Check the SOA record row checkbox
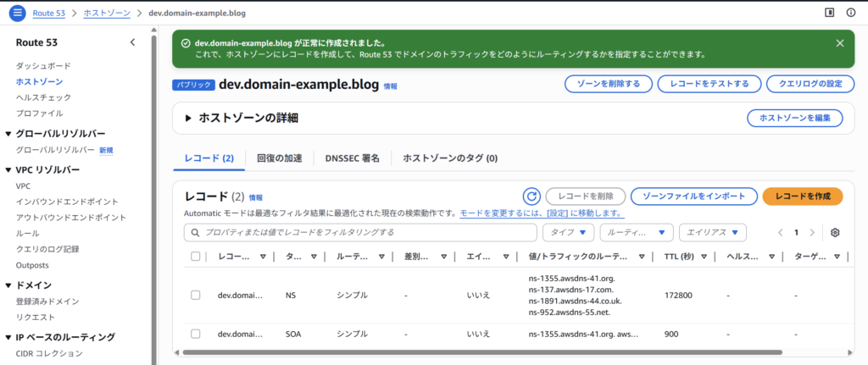 [196, 334]
